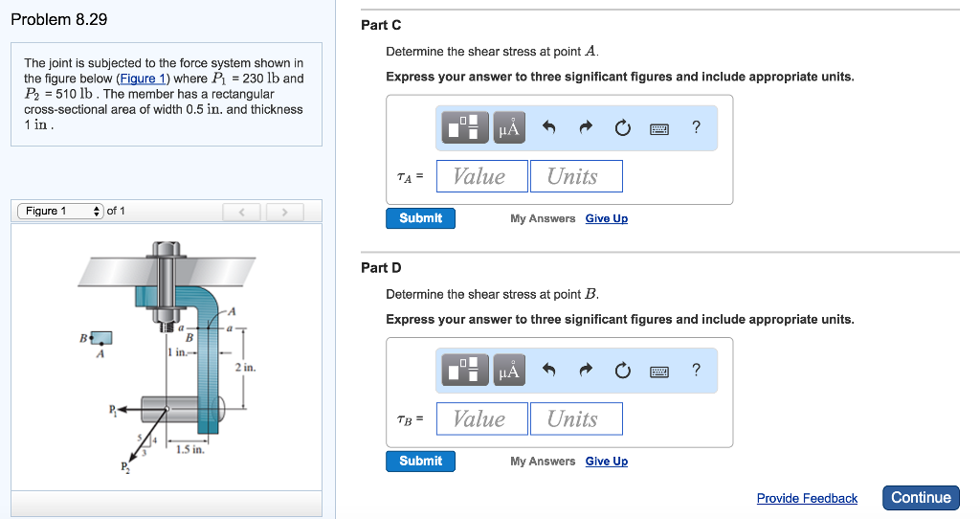This screenshot has width=980, height=519.
Task: Click the redo arrow in Part C
Action: (x=586, y=128)
